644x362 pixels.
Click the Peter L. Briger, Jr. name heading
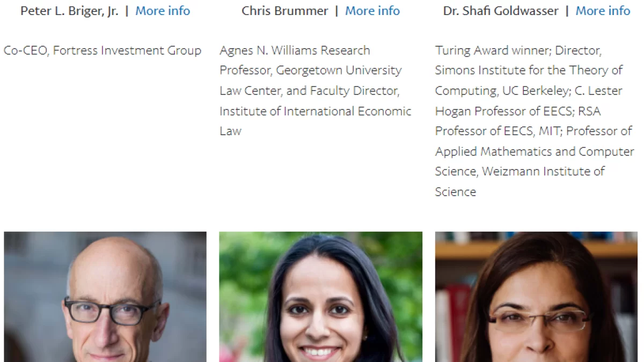click(69, 11)
